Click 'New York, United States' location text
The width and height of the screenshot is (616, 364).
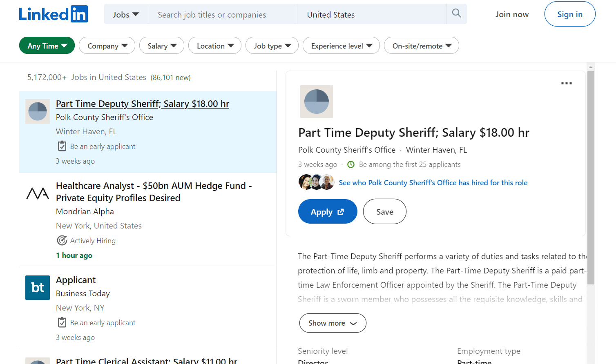[x=99, y=226]
